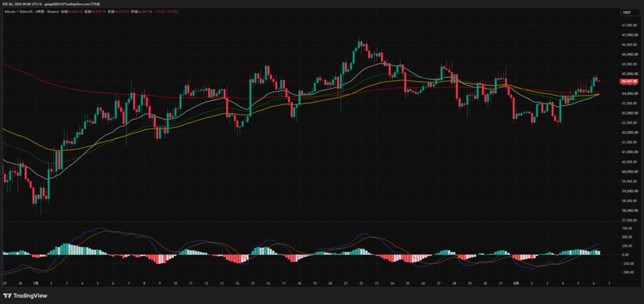This screenshot has width=644, height=304.
Task: Click the 59,000.00 price axis label
Action: tap(630, 191)
